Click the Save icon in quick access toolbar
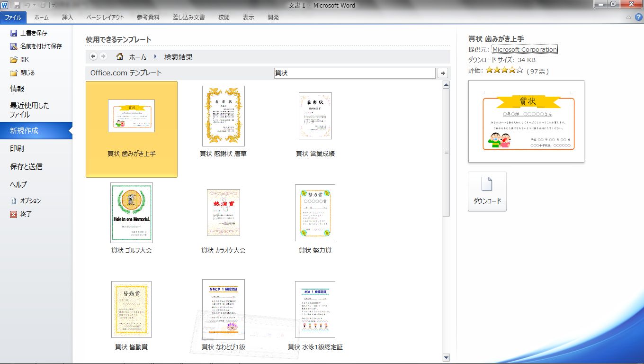Image resolution: width=644 pixels, height=364 pixels. click(17, 5)
